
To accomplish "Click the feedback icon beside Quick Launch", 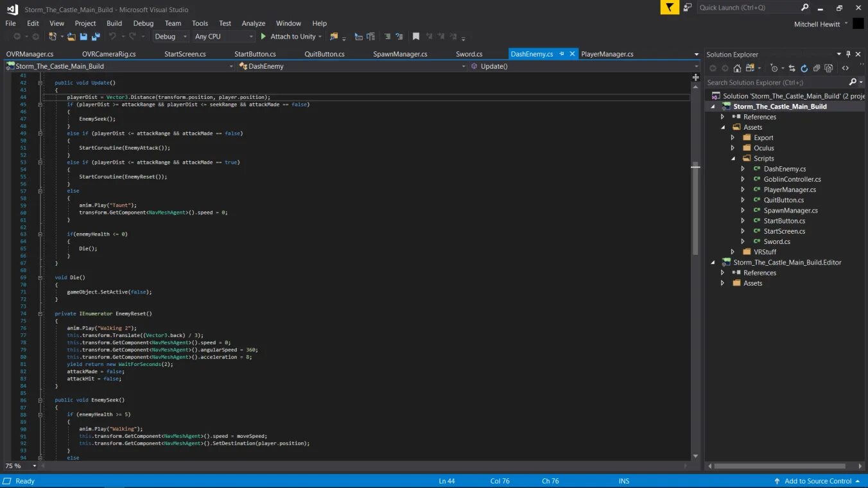I will coord(688,8).
